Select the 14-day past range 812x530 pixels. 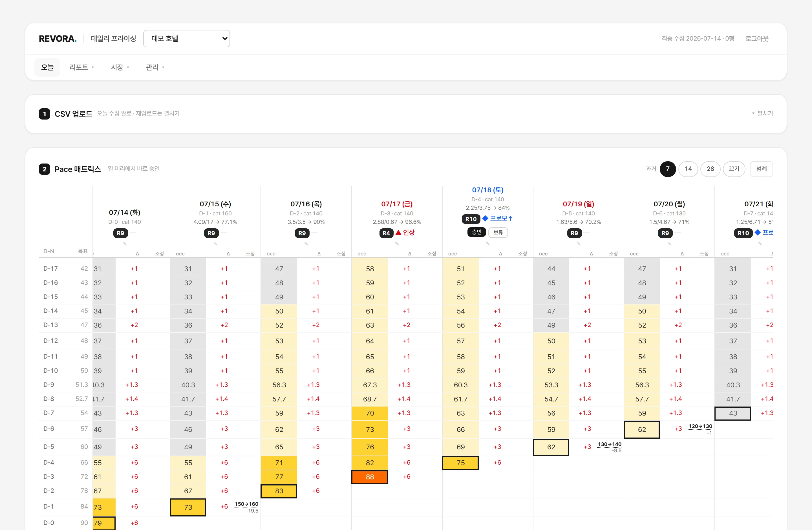(x=688, y=169)
